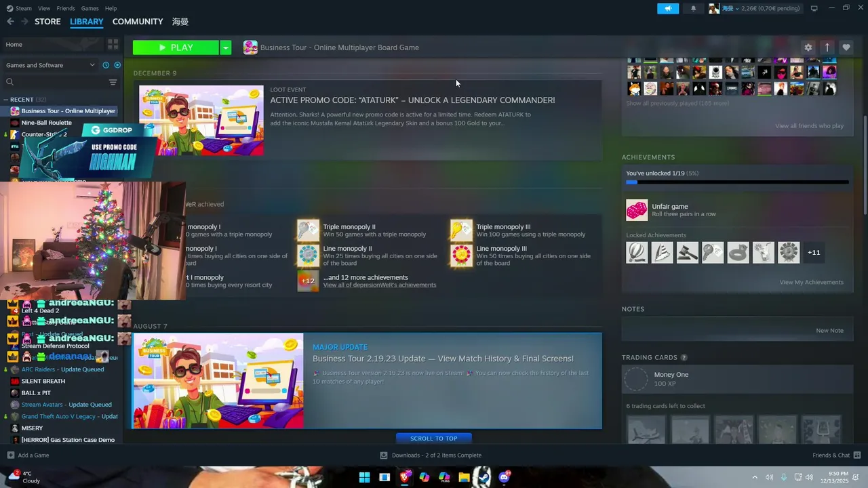Open the announcements megaphone button

click(668, 8)
